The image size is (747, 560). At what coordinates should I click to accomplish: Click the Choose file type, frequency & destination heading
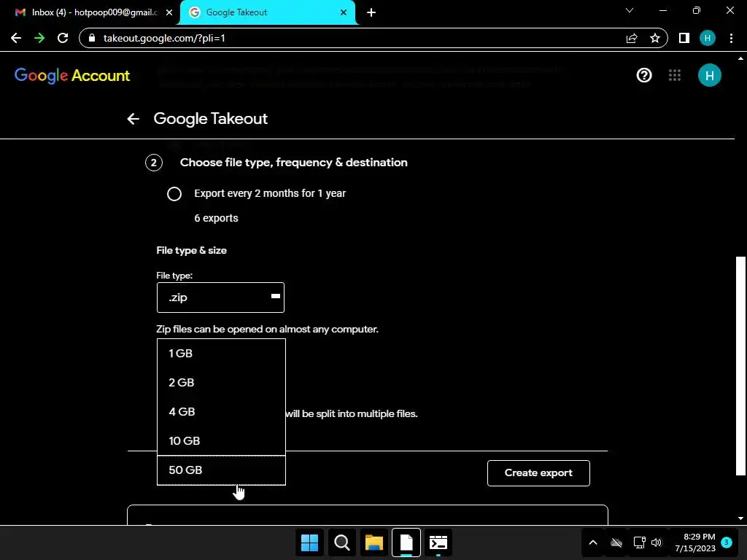[293, 163]
